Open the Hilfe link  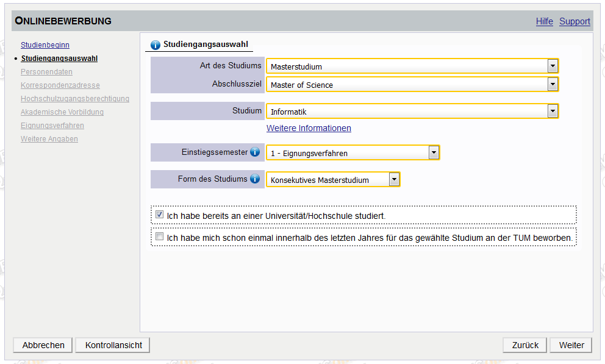pos(544,21)
